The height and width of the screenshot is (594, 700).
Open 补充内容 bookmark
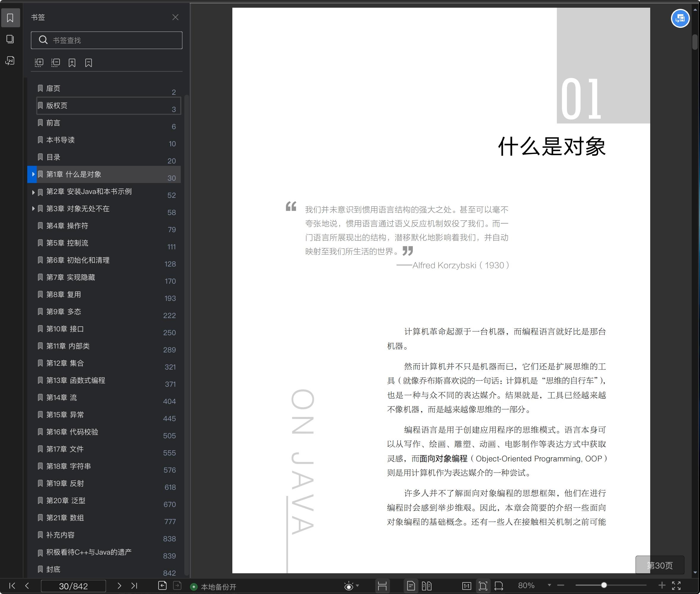coord(108,535)
